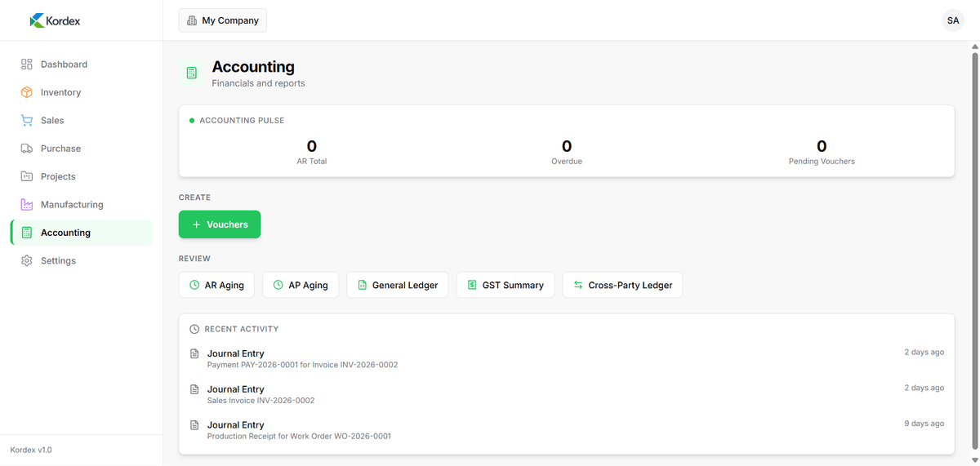Screen dimensions: 980x466
Task: Click the Sales cart icon
Action: pos(27,120)
